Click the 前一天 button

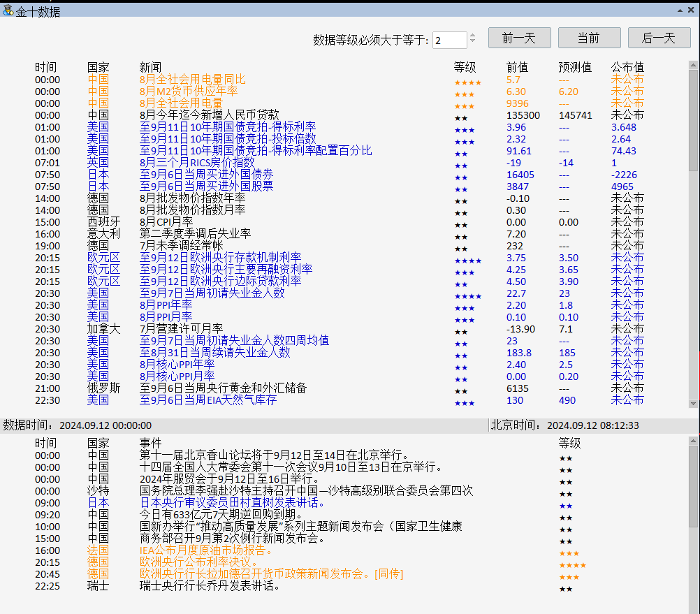(518, 38)
